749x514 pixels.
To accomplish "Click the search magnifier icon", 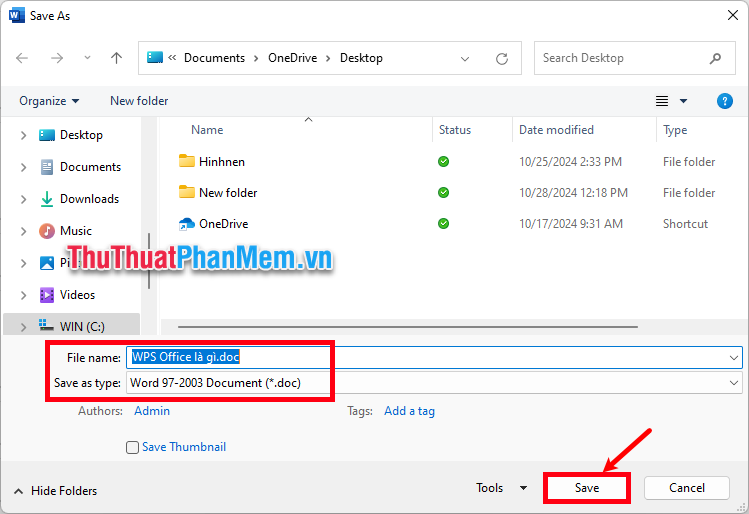I will click(715, 58).
